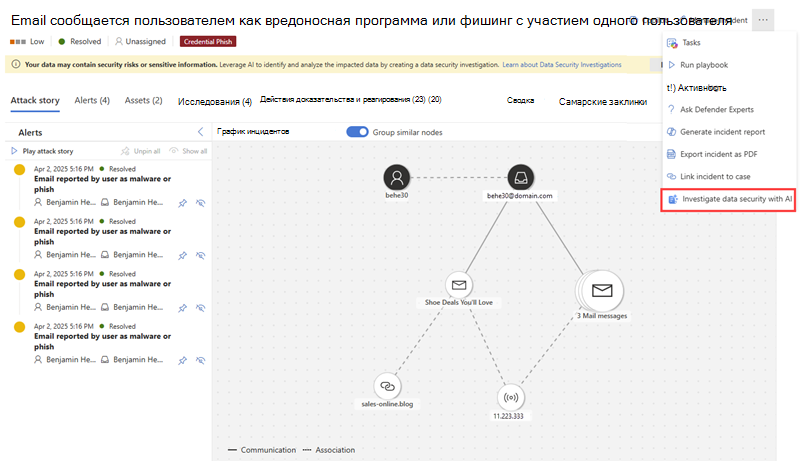Click the Association legend entry
The height and width of the screenshot is (461, 800).
click(329, 450)
